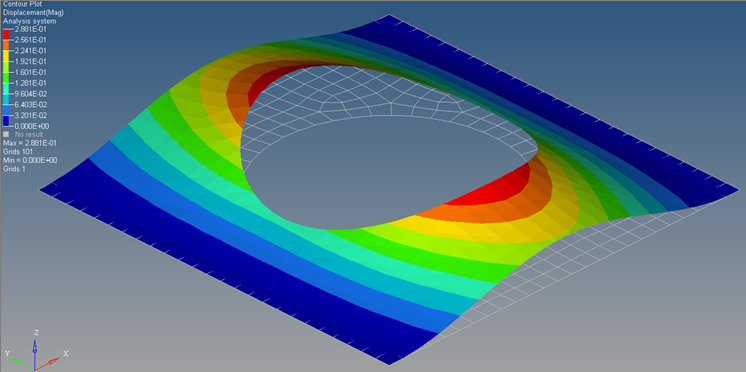
Task: Click the 2.241E-01 legend value
Action: (30, 50)
